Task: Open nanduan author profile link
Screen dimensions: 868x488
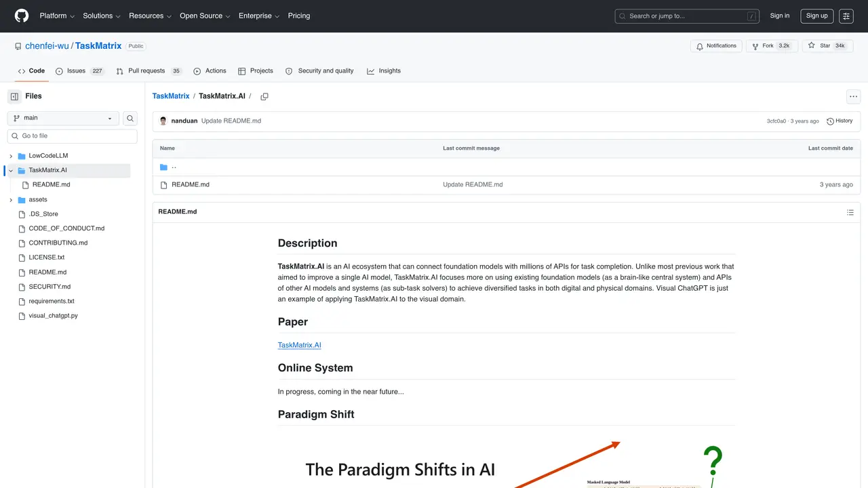Action: pos(184,121)
